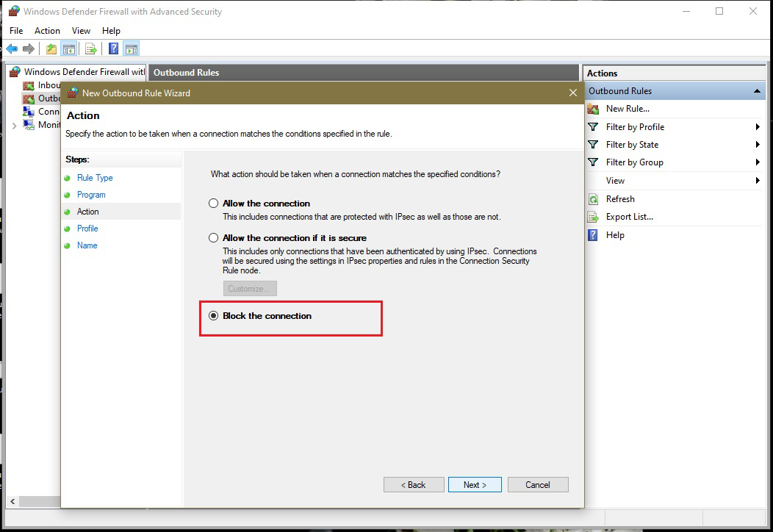
Task: Select Allow the connection if secure option
Action: (213, 237)
